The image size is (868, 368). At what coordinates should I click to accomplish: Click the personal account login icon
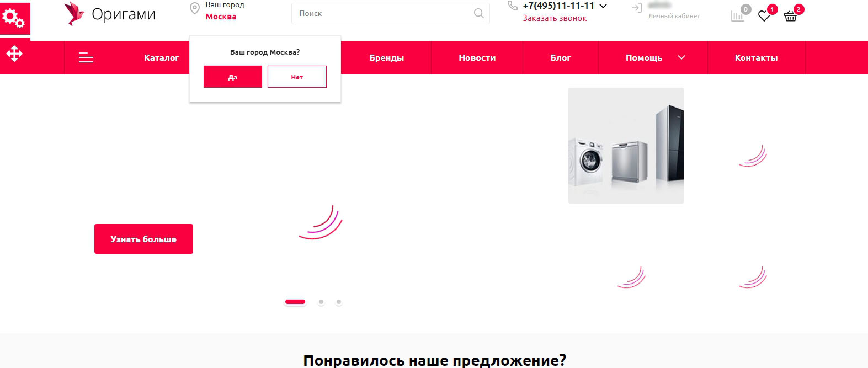point(637,8)
